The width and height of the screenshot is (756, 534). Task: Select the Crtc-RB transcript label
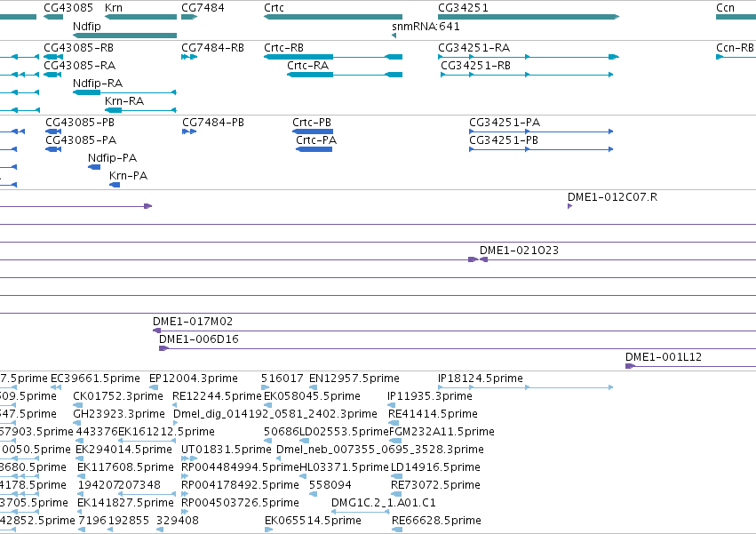coord(283,48)
